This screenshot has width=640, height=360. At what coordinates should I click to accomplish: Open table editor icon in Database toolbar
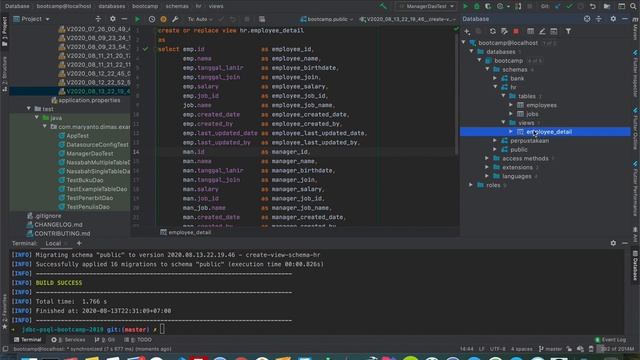point(530,31)
